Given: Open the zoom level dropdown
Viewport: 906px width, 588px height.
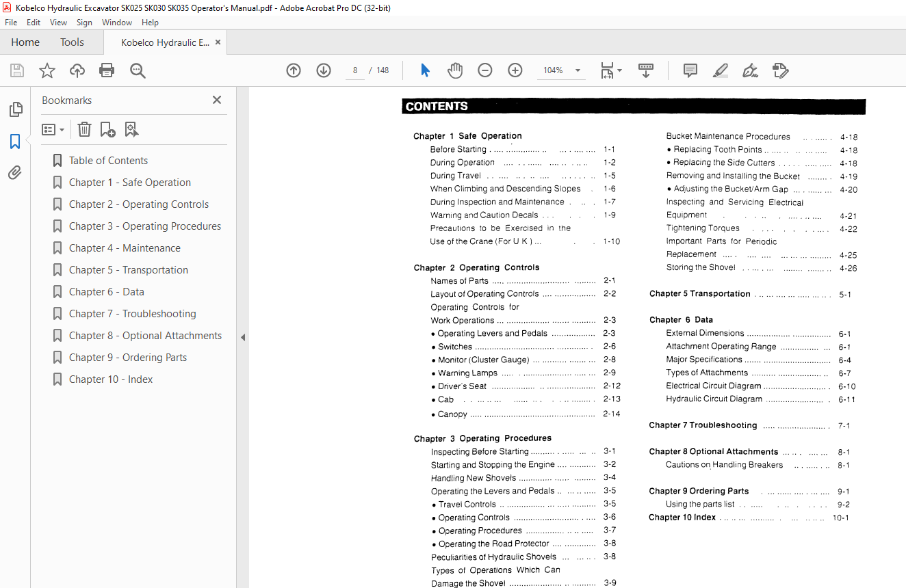Looking at the screenshot, I should [x=578, y=70].
